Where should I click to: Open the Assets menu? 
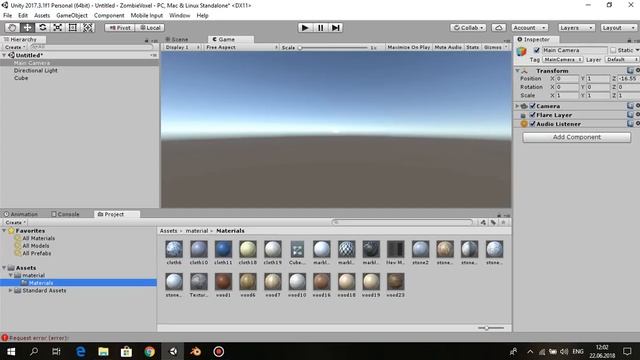(42, 16)
